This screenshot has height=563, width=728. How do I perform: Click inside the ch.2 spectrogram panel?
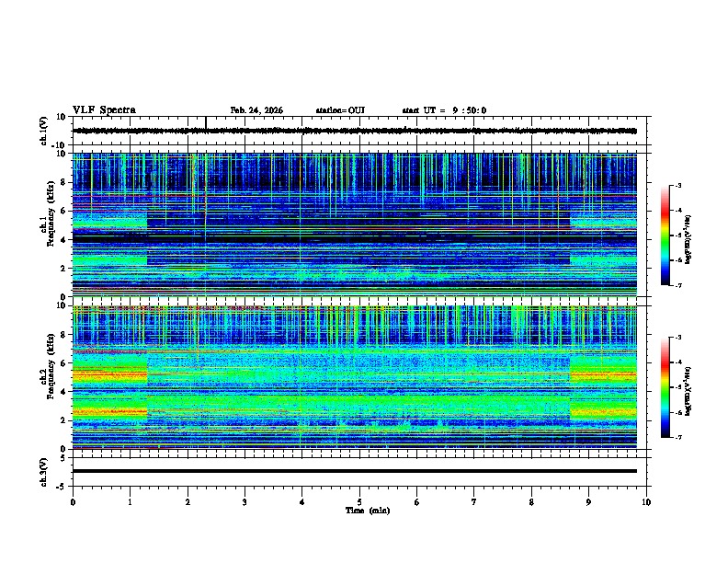(x=361, y=377)
